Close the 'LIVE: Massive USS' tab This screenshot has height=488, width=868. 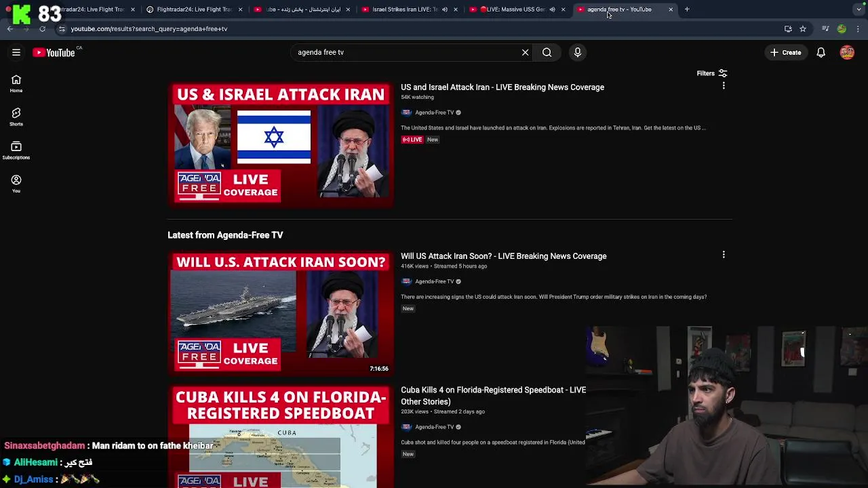563,9
